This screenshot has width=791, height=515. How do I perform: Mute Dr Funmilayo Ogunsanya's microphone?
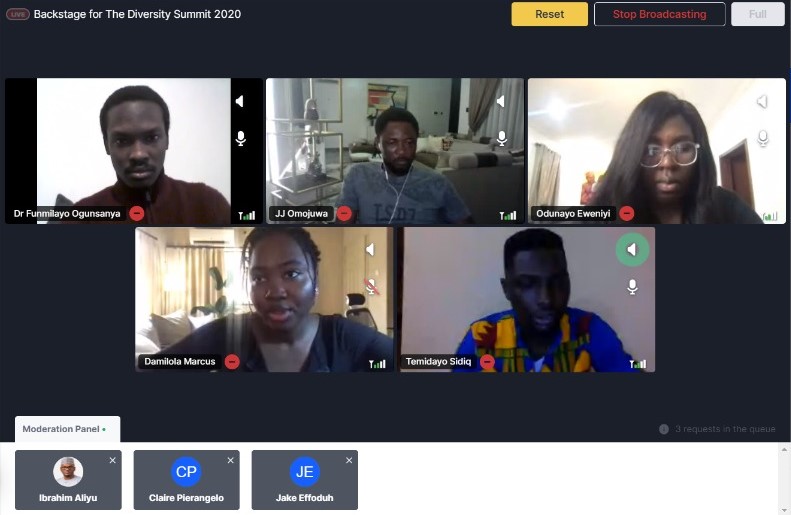(x=241, y=138)
